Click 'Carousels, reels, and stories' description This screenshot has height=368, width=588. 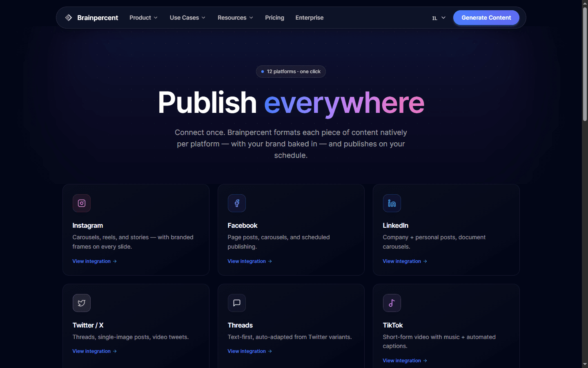pos(133,242)
